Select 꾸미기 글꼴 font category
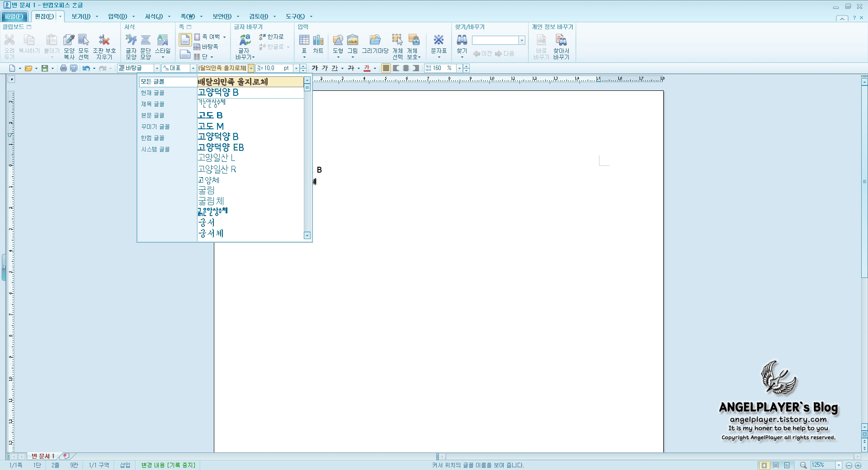This screenshot has height=470, width=868. coord(155,127)
